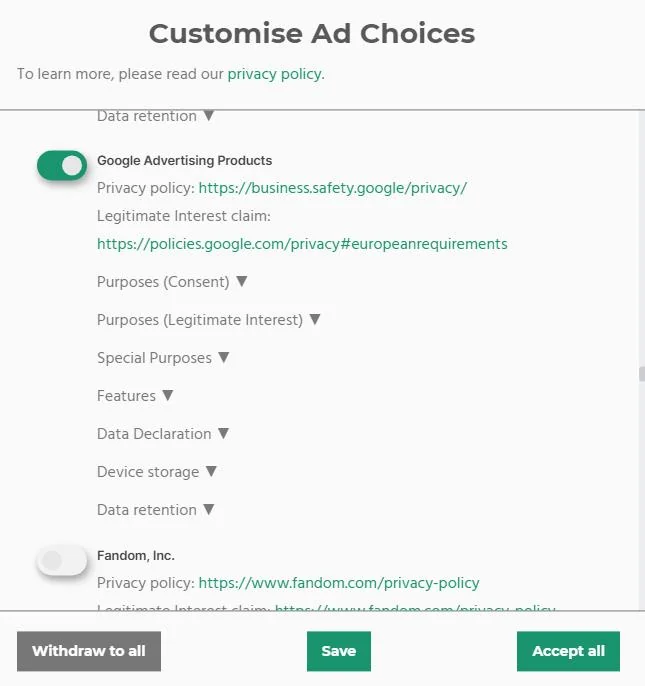Image resolution: width=645 pixels, height=686 pixels.
Task: Open the privacy policy link in header
Action: (274, 74)
